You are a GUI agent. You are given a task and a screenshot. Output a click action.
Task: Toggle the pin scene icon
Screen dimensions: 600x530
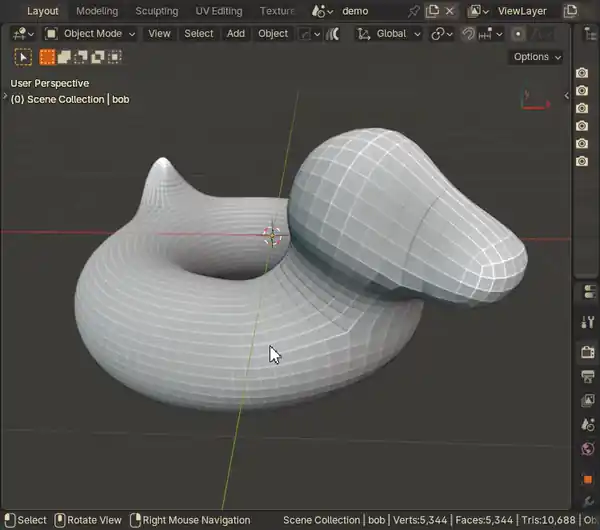coord(414,11)
